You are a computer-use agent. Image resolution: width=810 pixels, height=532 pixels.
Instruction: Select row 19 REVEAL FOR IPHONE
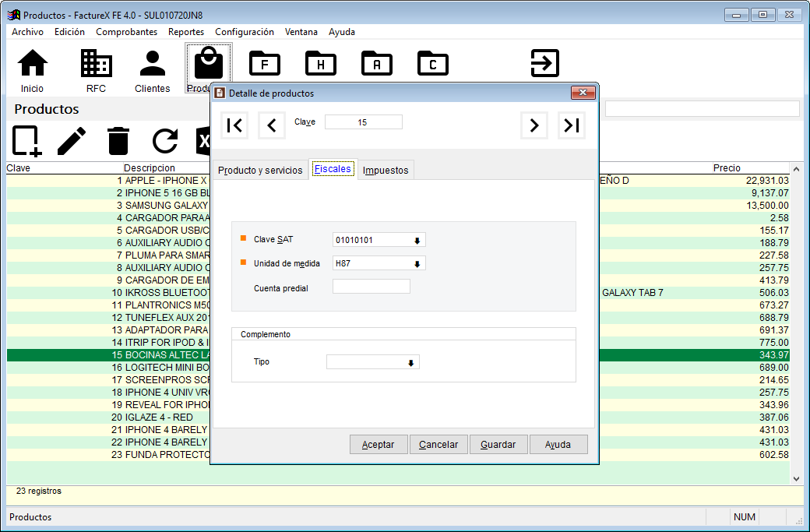click(x=398, y=405)
